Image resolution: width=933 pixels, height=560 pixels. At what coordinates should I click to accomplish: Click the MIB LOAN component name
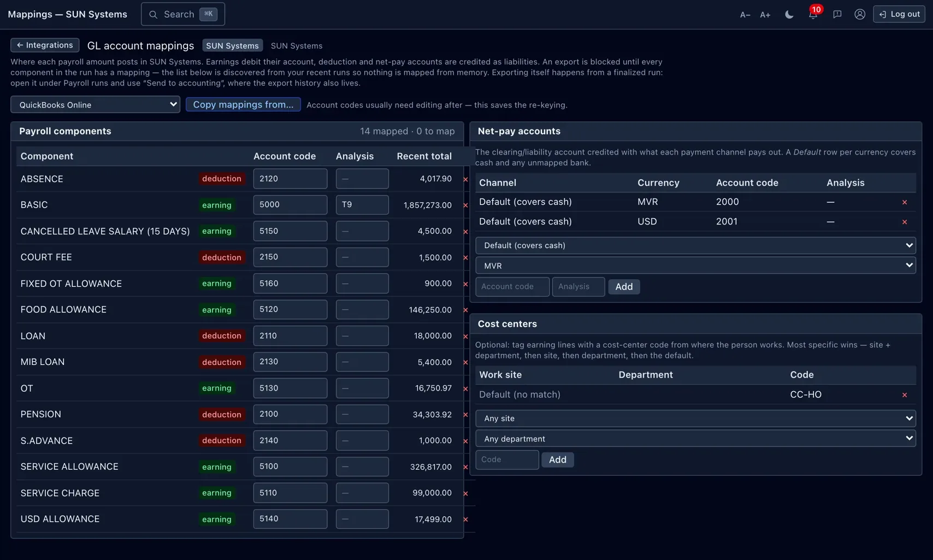tap(43, 362)
